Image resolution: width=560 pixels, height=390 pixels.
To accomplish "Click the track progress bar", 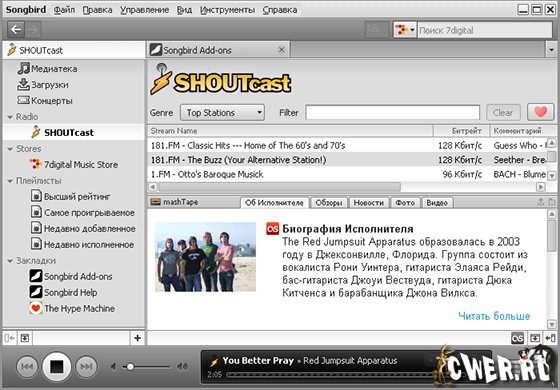I will [x=330, y=375].
